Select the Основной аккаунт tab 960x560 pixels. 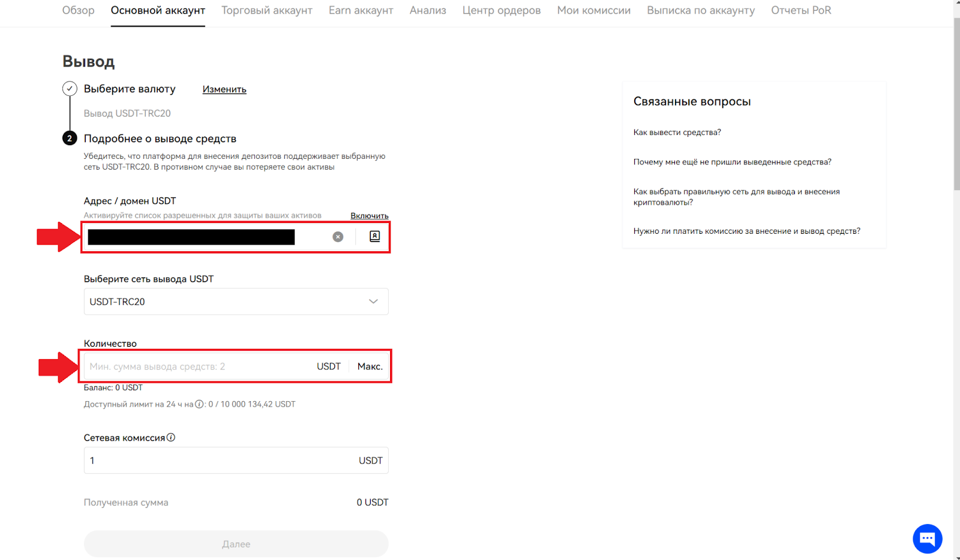pyautogui.click(x=158, y=10)
